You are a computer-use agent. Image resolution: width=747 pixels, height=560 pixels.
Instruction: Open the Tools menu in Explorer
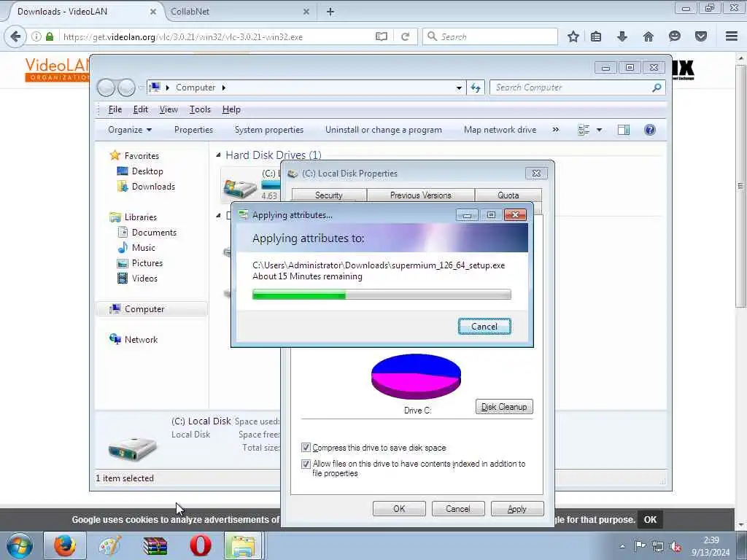pos(200,109)
